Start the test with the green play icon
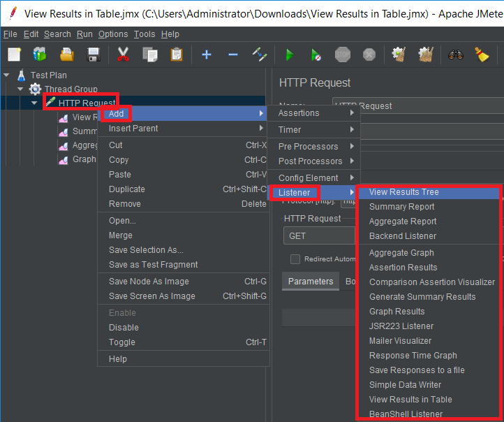The height and width of the screenshot is (422, 504). coord(290,54)
